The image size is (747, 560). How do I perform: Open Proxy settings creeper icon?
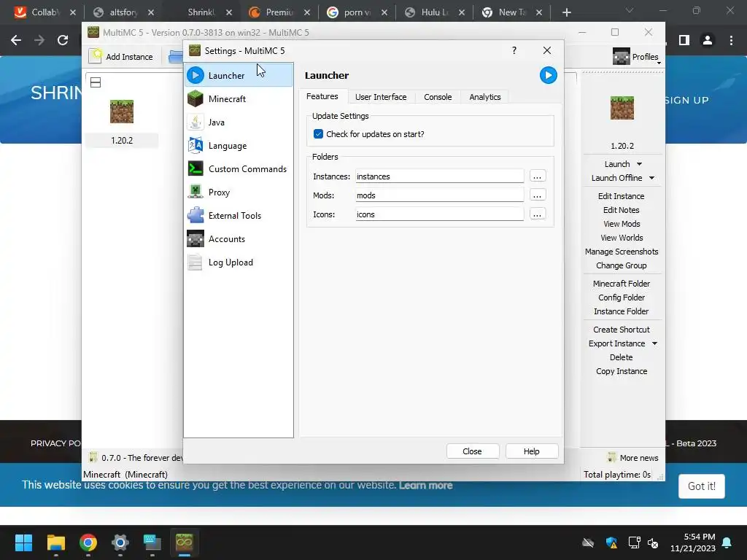tap(196, 192)
